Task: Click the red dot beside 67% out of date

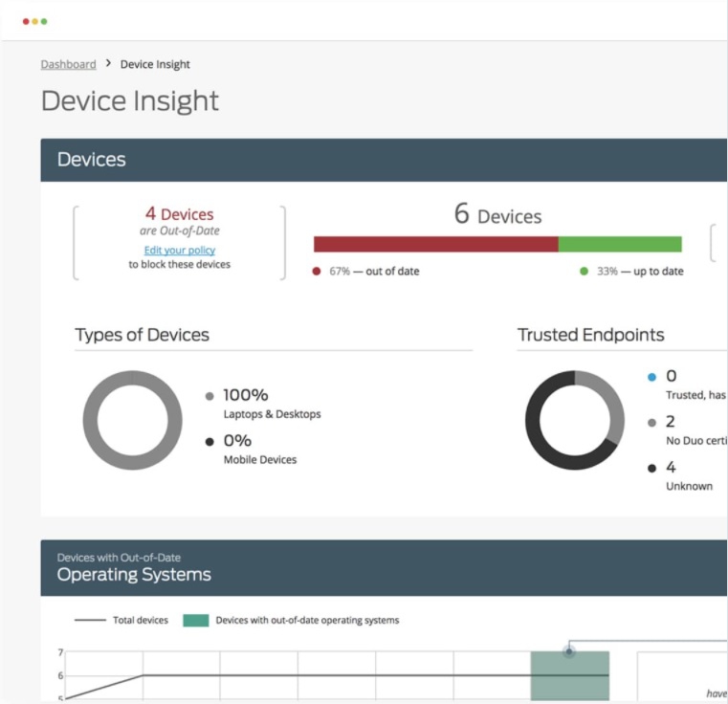Action: point(317,272)
